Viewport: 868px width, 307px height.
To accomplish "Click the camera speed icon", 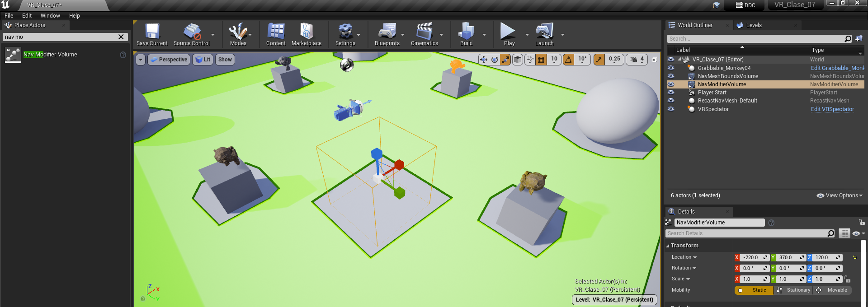I will [x=634, y=60].
